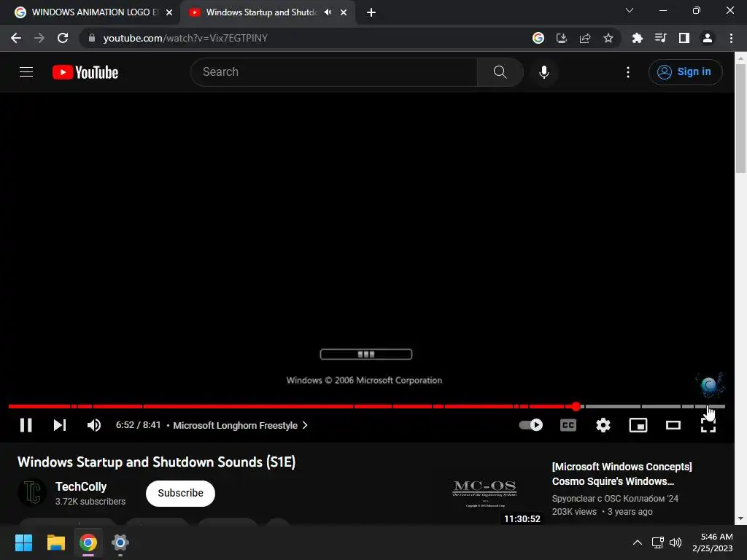
Task: Start voice search with microphone icon
Action: (x=543, y=72)
